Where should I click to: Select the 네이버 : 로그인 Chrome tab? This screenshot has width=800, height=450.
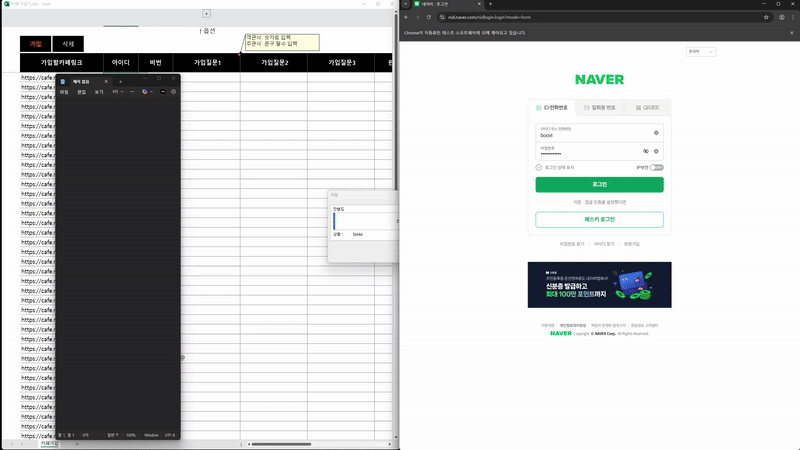coord(447,4)
